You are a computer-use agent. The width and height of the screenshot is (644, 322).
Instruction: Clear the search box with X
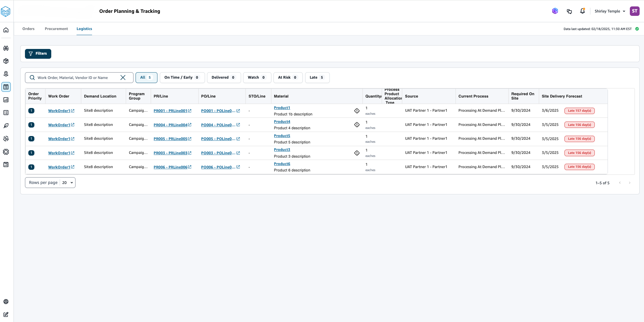tap(123, 78)
